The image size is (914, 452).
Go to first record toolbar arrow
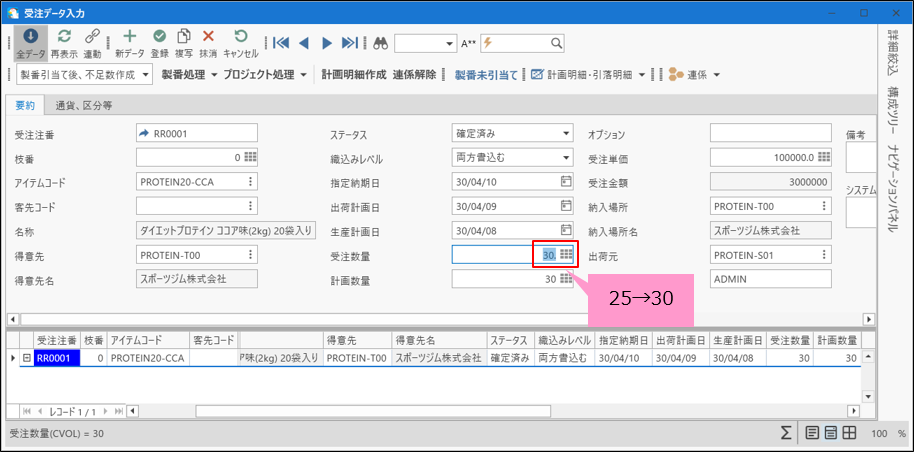pyautogui.click(x=281, y=43)
